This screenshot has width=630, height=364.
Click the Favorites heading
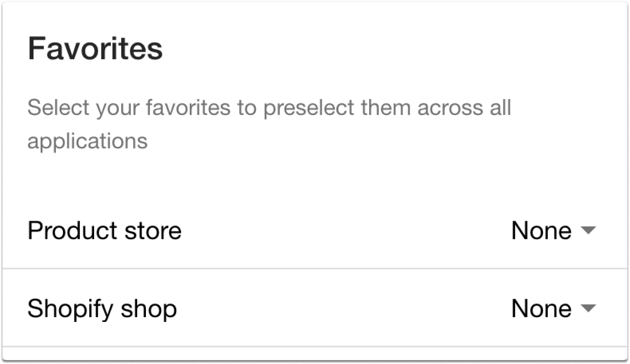pos(95,48)
